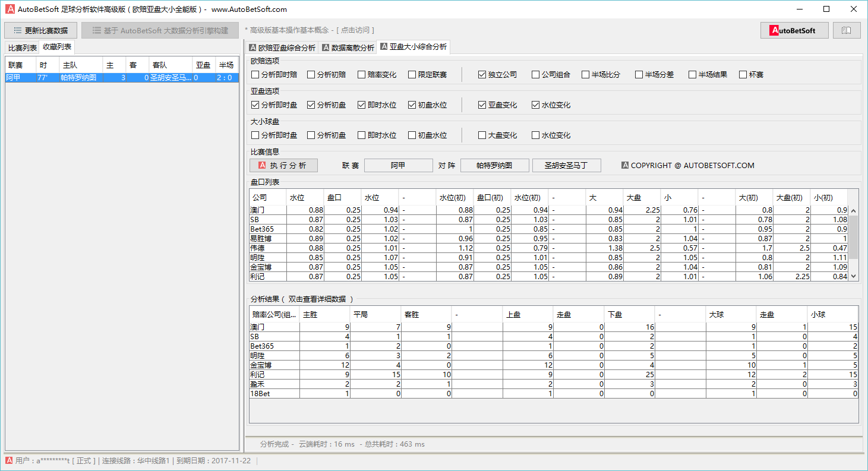Select 伟德 row in 盘口列表
This screenshot has width=868, height=471.
[x=548, y=248]
